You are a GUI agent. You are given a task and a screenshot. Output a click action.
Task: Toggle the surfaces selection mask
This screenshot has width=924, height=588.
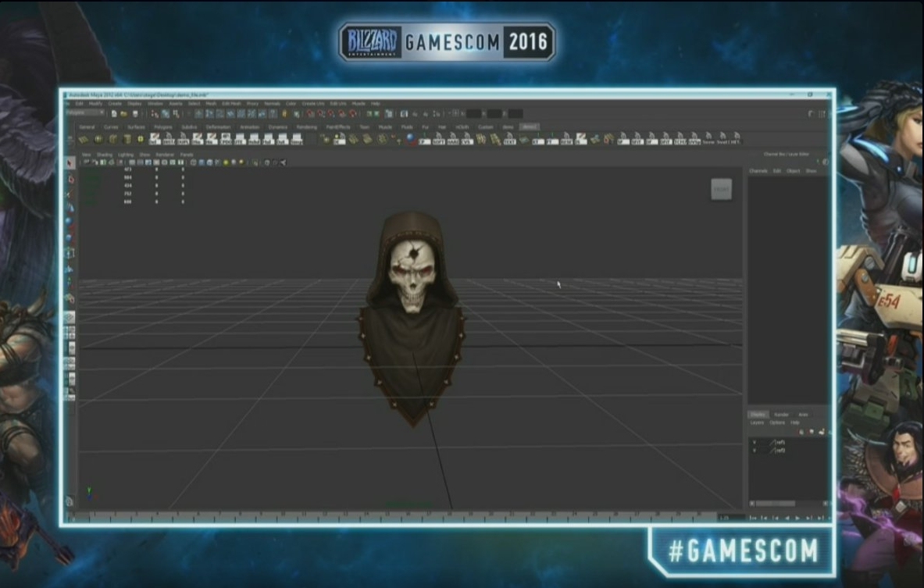click(231, 114)
